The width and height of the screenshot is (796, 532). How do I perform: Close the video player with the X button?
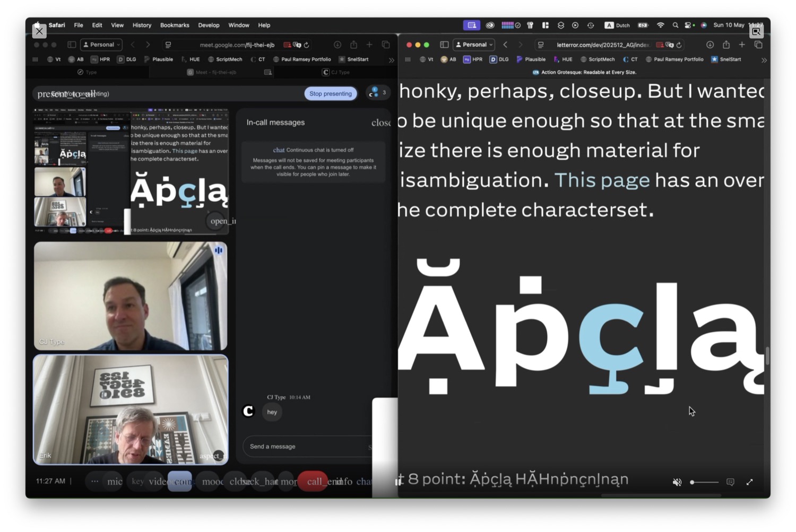[39, 31]
